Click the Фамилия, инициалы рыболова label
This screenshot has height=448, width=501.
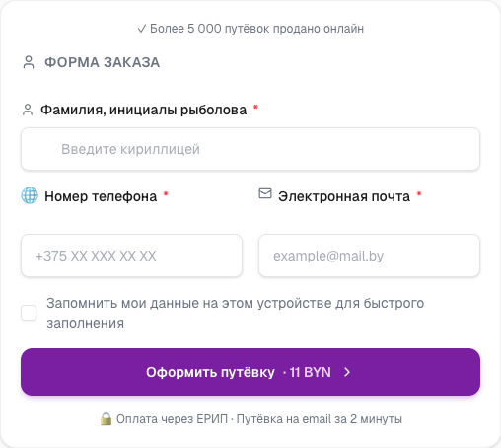(143, 110)
